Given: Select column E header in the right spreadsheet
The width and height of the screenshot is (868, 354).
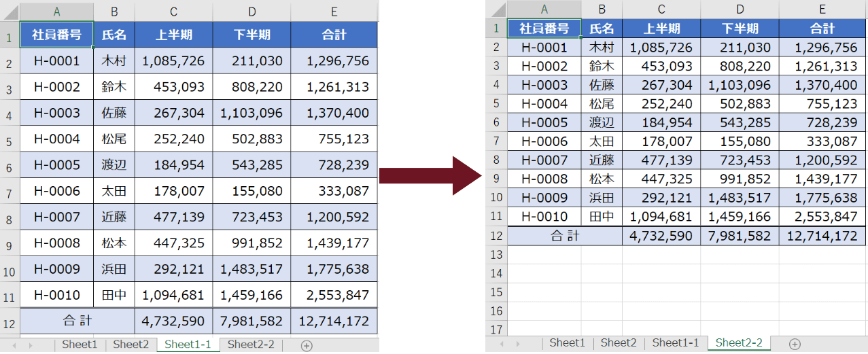Looking at the screenshot, I should click(x=822, y=9).
